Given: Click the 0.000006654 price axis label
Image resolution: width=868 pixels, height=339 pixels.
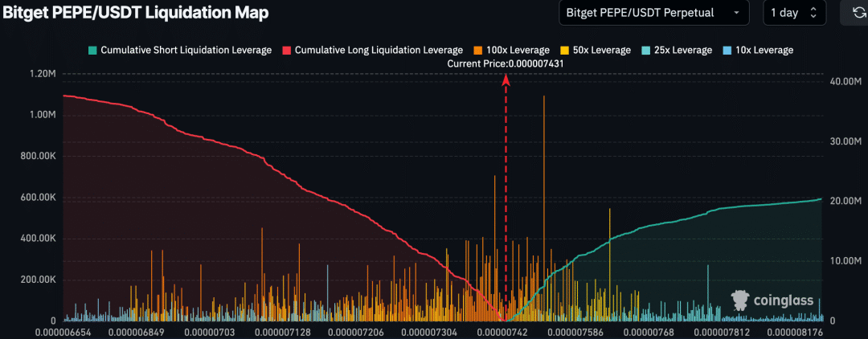Looking at the screenshot, I should [63, 333].
